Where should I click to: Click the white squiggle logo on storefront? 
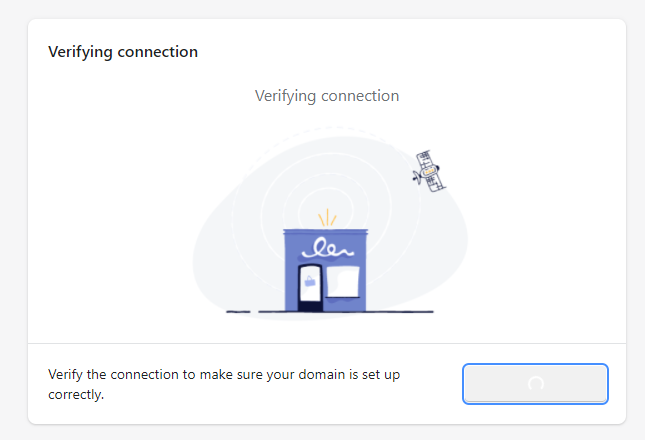pyautogui.click(x=328, y=248)
